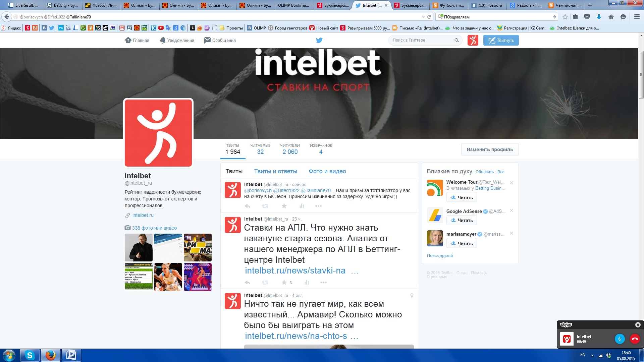
Task: Toggle Читать follow for Google AdSense
Action: [462, 220]
